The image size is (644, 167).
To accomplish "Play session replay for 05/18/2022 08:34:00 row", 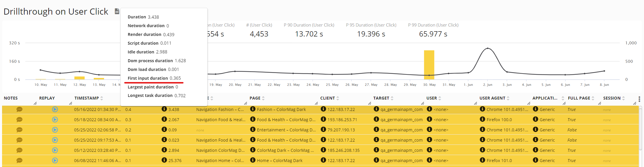I will 55,120.
